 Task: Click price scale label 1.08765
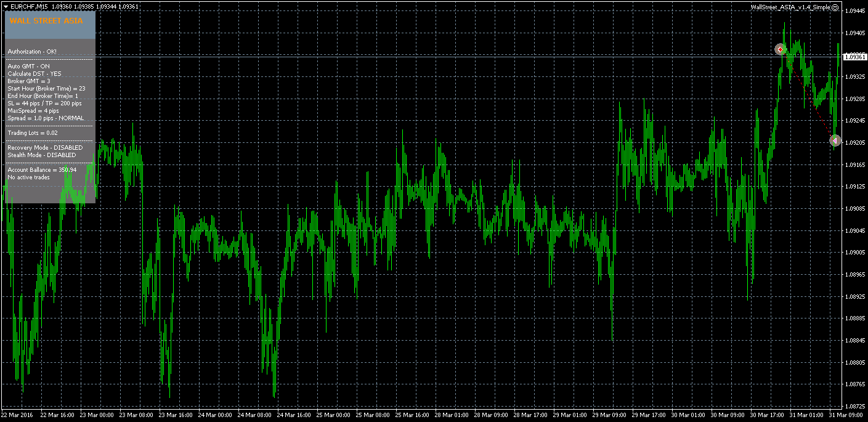(x=855, y=384)
